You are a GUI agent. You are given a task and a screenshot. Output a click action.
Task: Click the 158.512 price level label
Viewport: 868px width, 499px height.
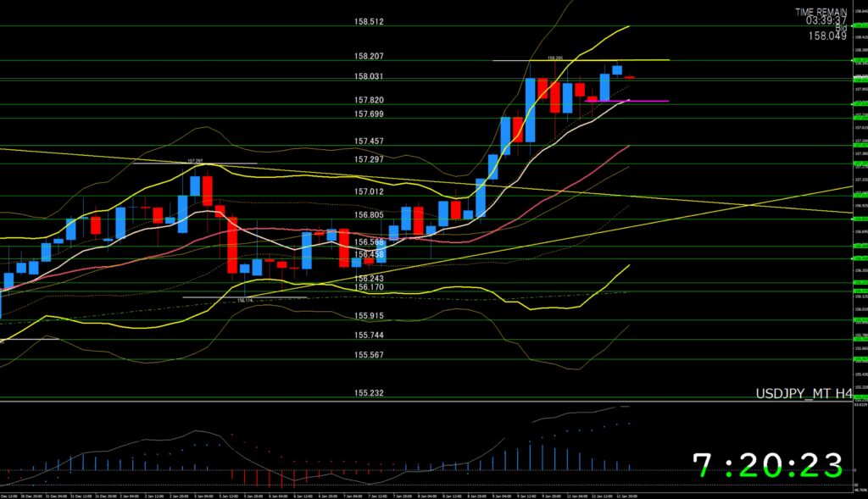[x=370, y=22]
